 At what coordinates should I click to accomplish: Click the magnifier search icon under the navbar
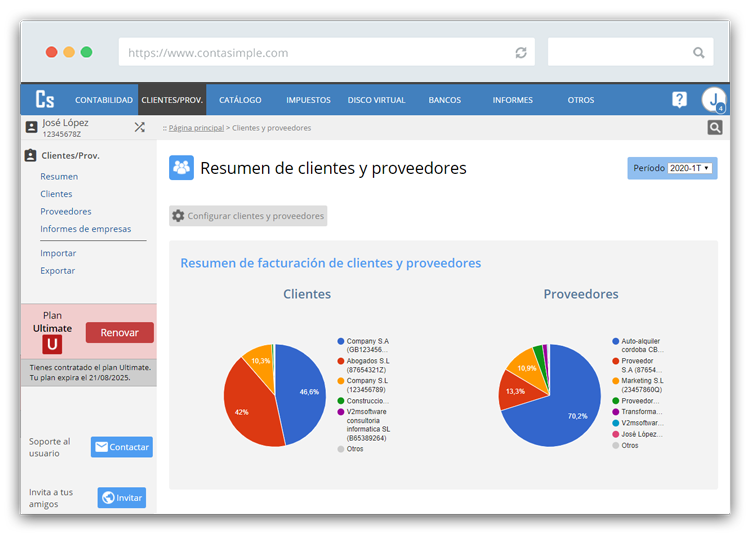(x=714, y=127)
